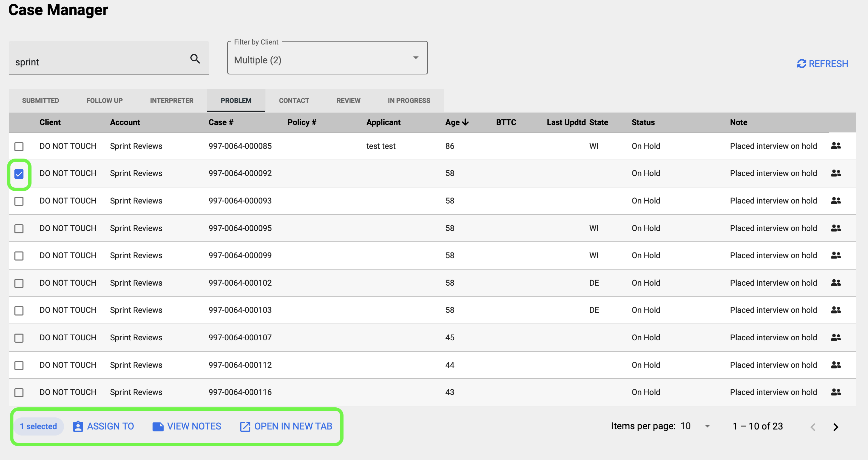The height and width of the screenshot is (460, 868).
Task: Click note for case 997-0064-000099
Action: (x=773, y=255)
